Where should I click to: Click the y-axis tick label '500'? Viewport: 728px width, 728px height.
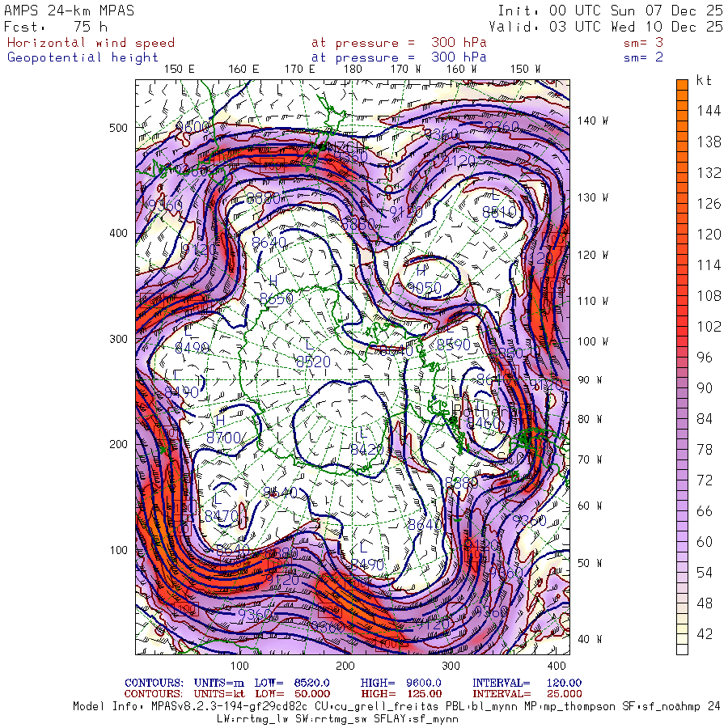click(118, 128)
